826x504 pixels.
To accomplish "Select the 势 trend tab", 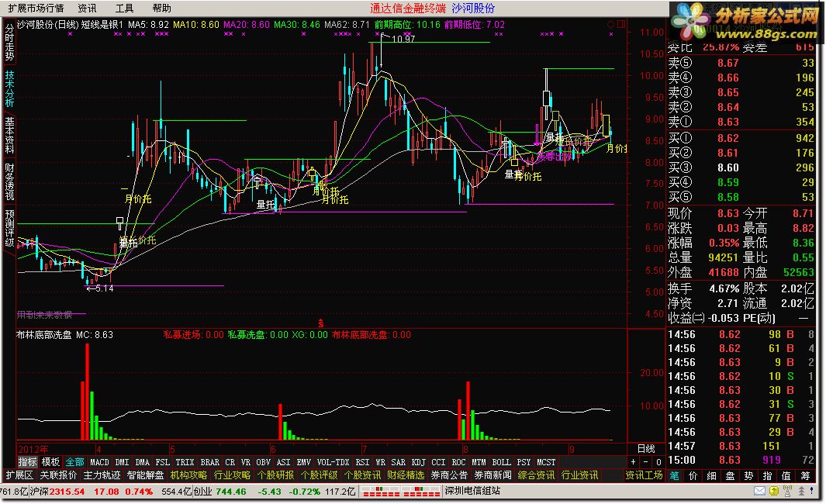I will click(748, 475).
